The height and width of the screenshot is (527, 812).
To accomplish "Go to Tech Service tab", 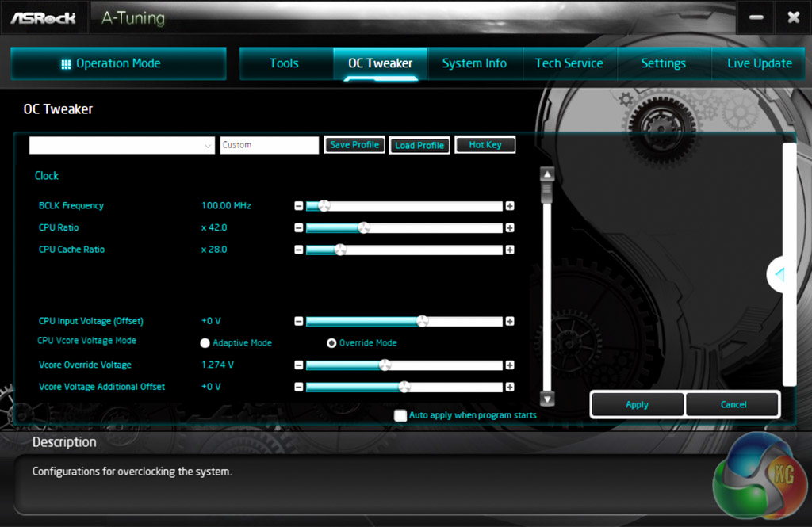I will [569, 63].
